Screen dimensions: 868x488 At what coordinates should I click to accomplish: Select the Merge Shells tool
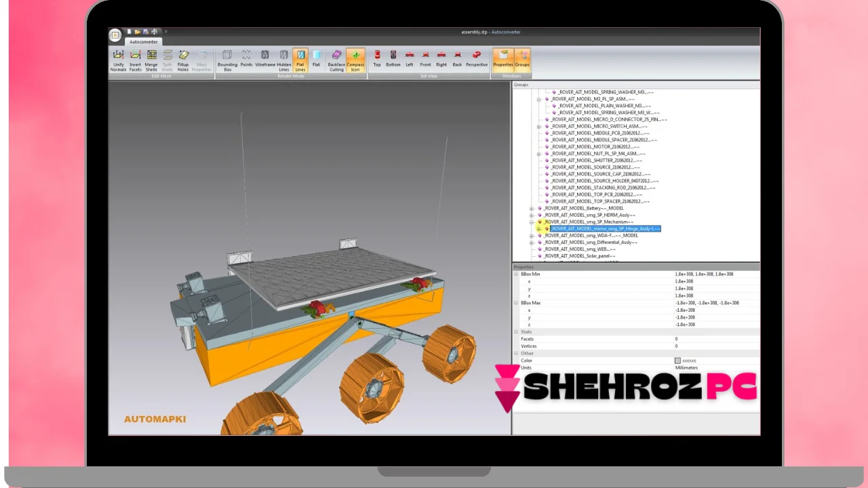click(x=151, y=60)
